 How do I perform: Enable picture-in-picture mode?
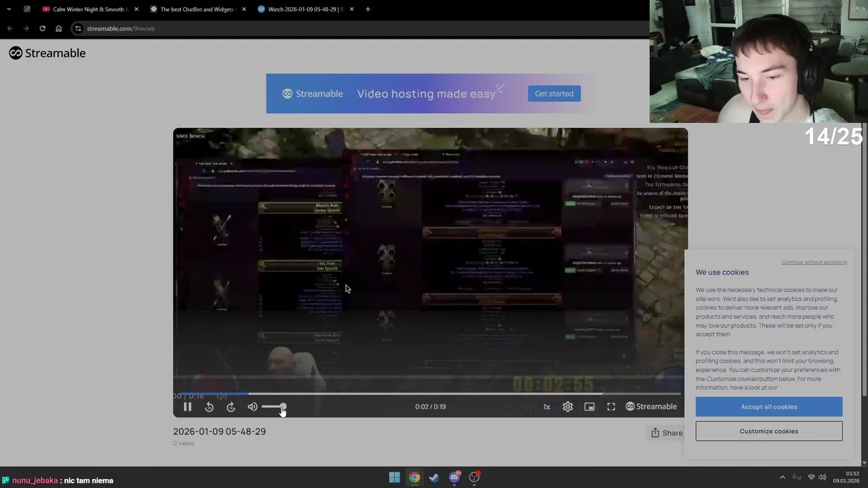589,407
